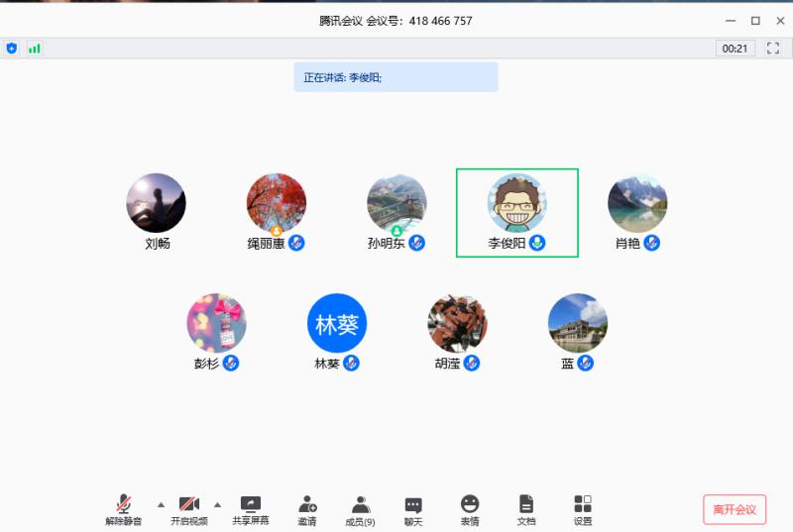Open the Members (9) list
This screenshot has width=793, height=532.
(x=360, y=509)
